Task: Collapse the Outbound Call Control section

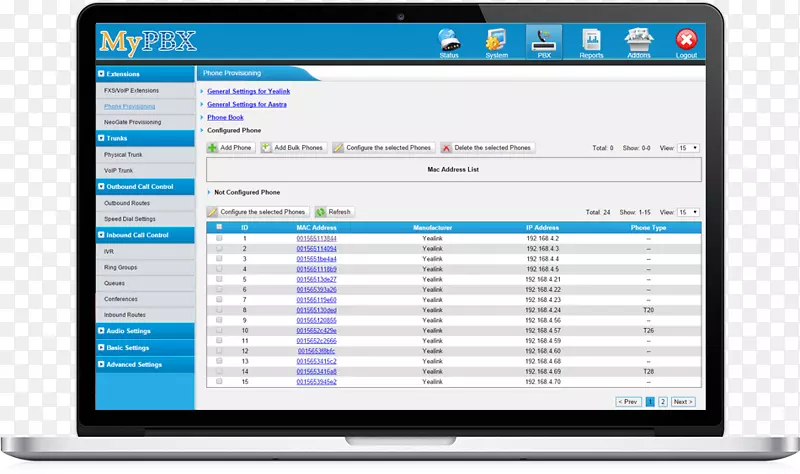Action: (x=101, y=186)
